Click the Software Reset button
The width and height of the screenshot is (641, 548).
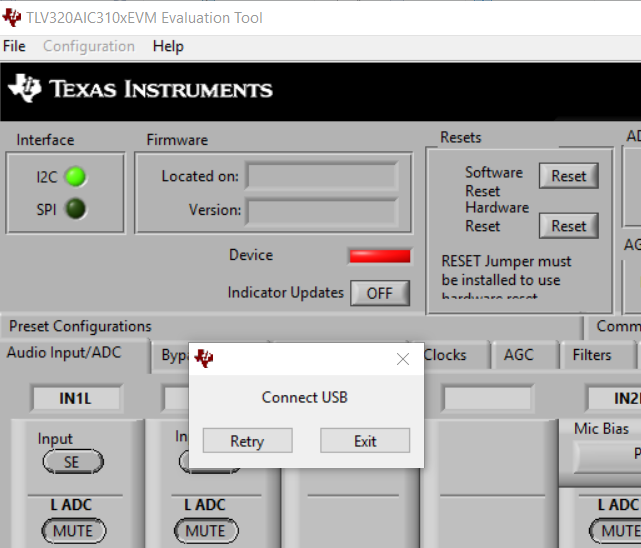click(569, 176)
